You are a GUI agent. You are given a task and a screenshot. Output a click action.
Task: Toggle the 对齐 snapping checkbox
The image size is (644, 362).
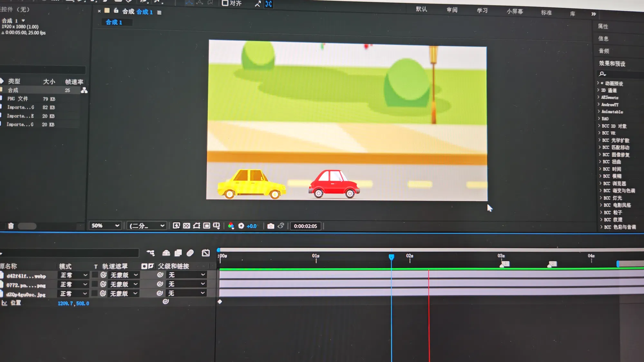(x=225, y=4)
